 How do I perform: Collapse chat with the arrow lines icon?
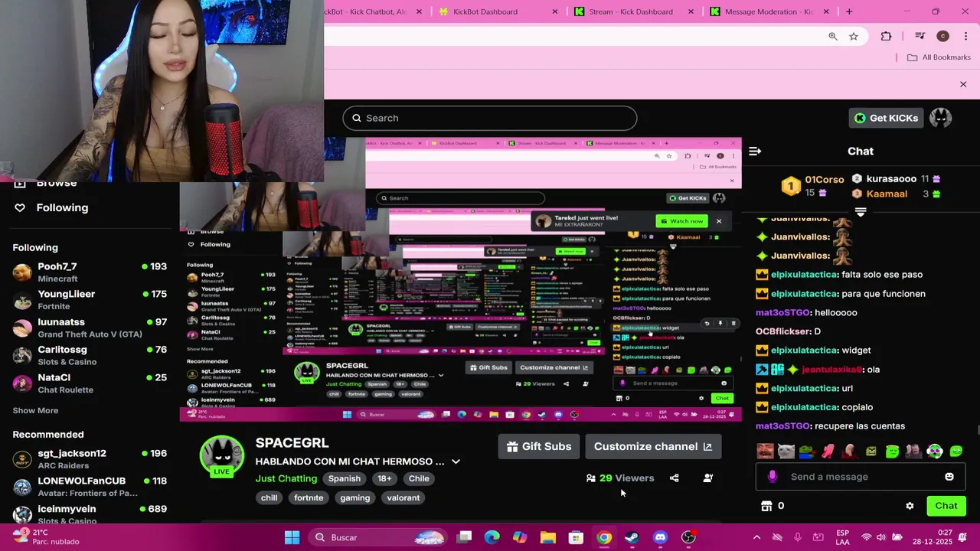point(755,152)
